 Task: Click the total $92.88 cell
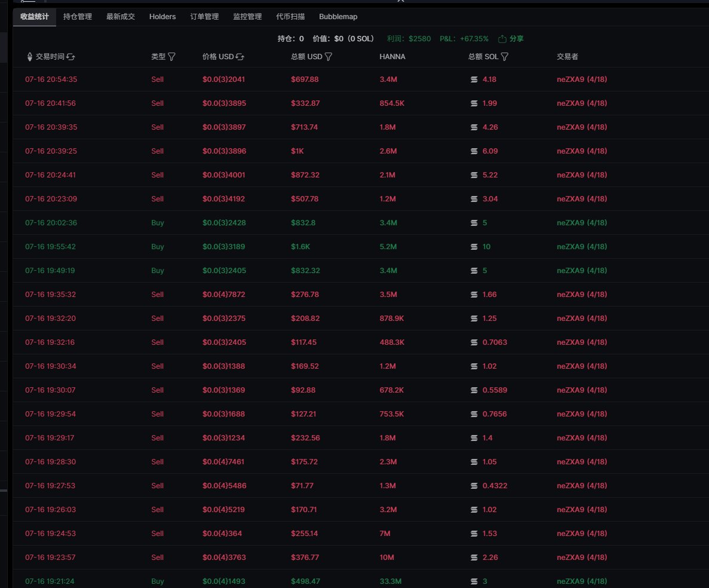(x=303, y=390)
